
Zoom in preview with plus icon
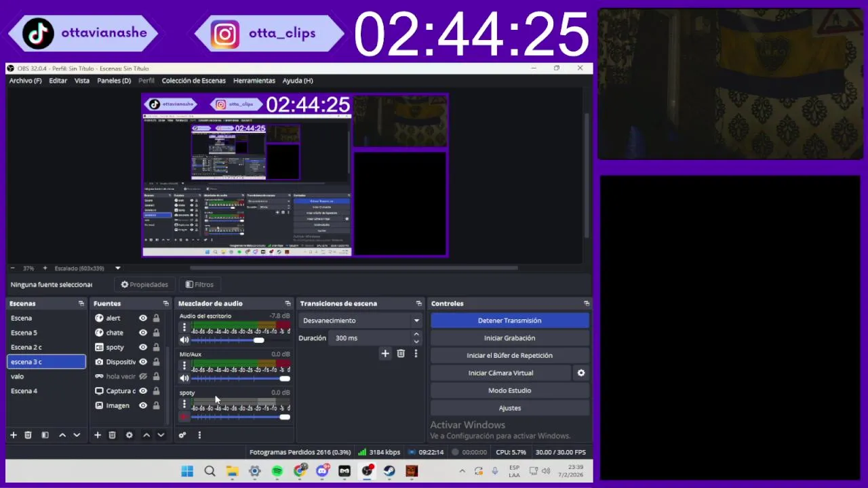click(x=45, y=268)
